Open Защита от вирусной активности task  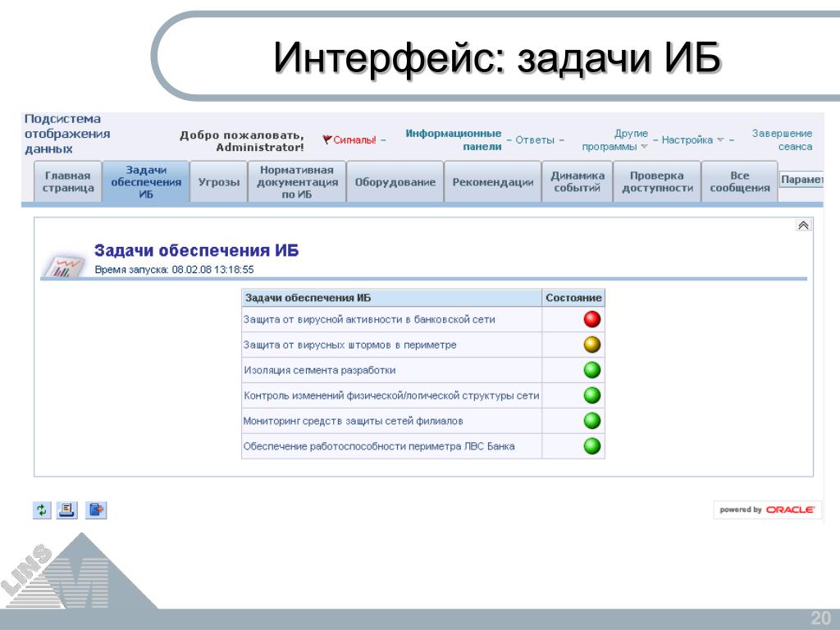[369, 319]
